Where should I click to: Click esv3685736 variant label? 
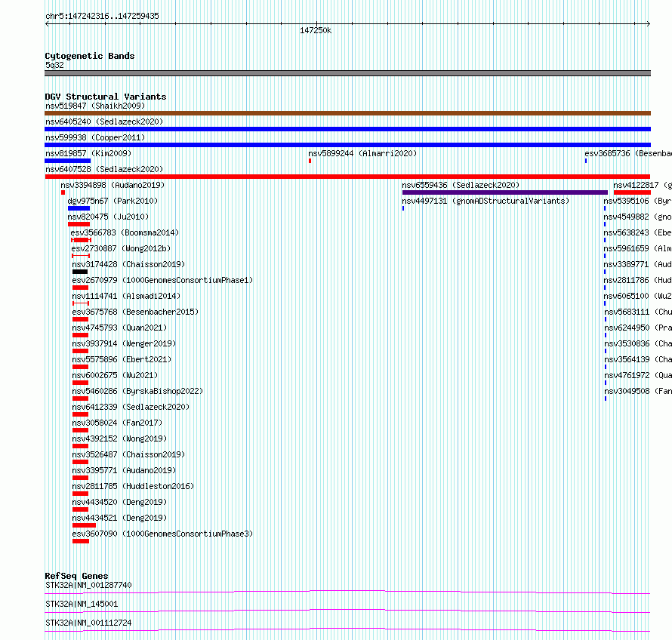click(x=628, y=153)
